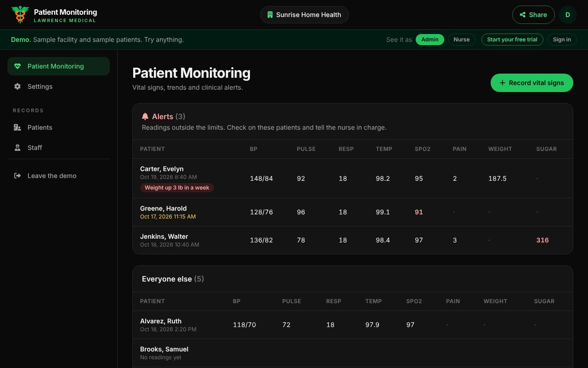Switch view to Nurse role
Screen dimensions: 588x368
pyautogui.click(x=462, y=40)
